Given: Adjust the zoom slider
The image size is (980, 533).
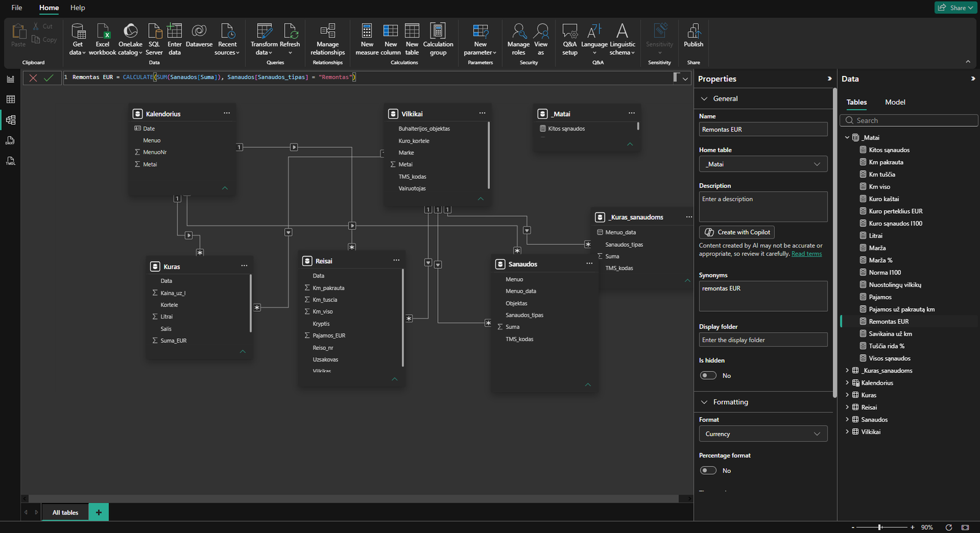Looking at the screenshot, I should click(x=880, y=527).
